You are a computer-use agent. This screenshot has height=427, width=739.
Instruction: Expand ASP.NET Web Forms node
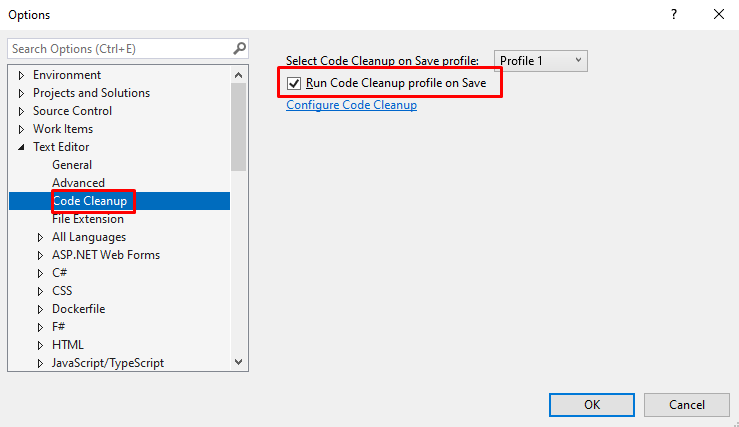point(41,255)
